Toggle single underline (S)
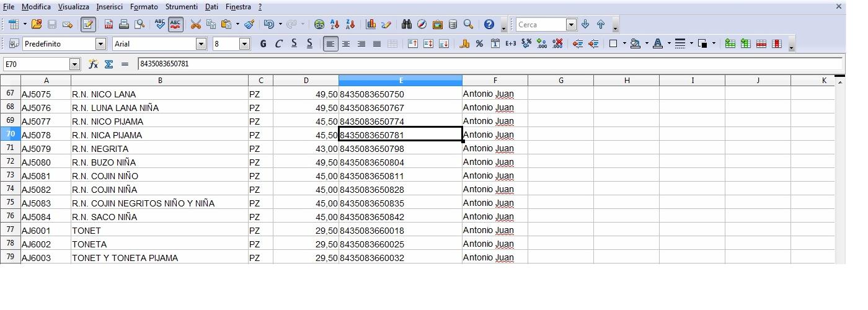868x310 pixels. click(x=294, y=43)
